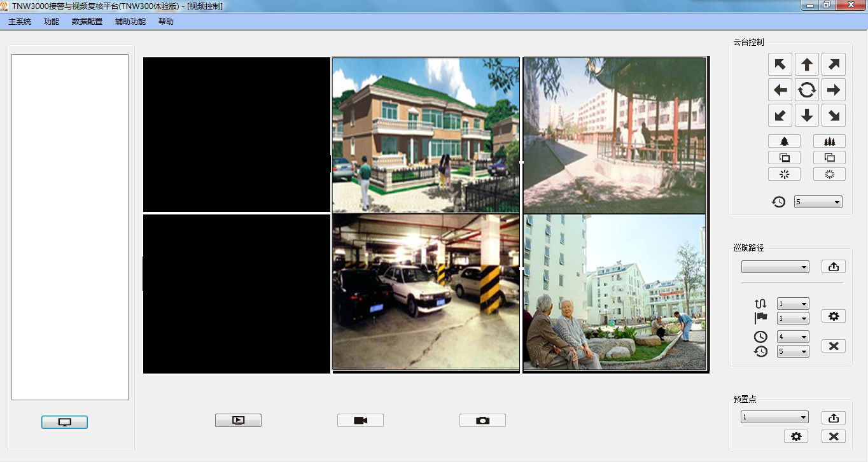Screen dimensions: 868x462
Task: Select the top-left black video pane
Action: (237, 134)
